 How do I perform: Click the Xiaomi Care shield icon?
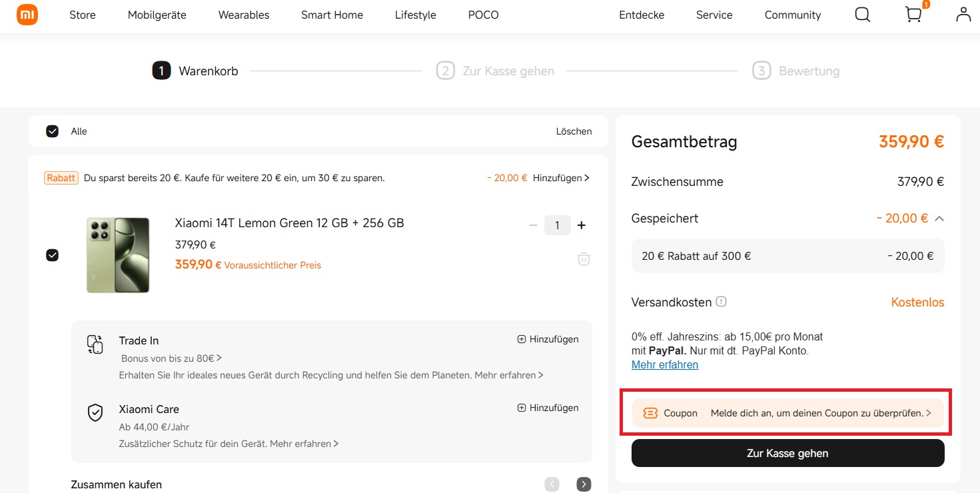95,413
